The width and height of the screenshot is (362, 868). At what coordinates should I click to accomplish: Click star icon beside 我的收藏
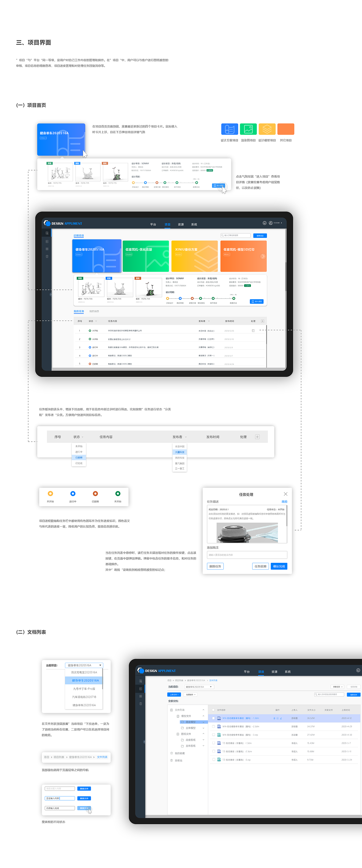(x=172, y=753)
